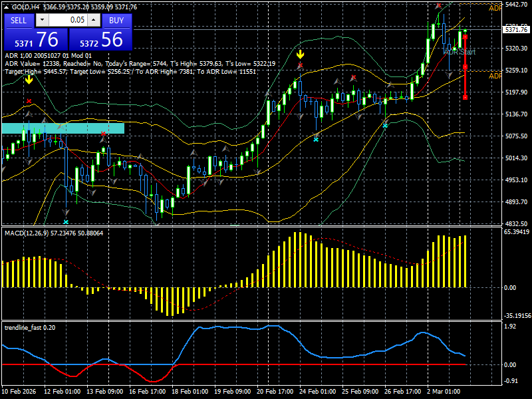The width and height of the screenshot is (532, 399).
Task: Click the ADR 1,00 20051027 indicator label
Action: point(48,56)
